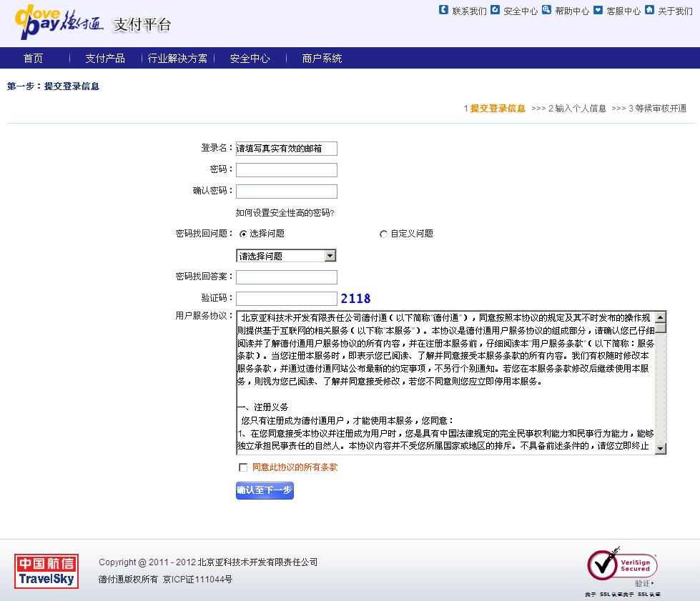This screenshot has width=700, height=601.
Task: Check the 同意此协议的所有条款 checkbox
Action: pos(243,467)
